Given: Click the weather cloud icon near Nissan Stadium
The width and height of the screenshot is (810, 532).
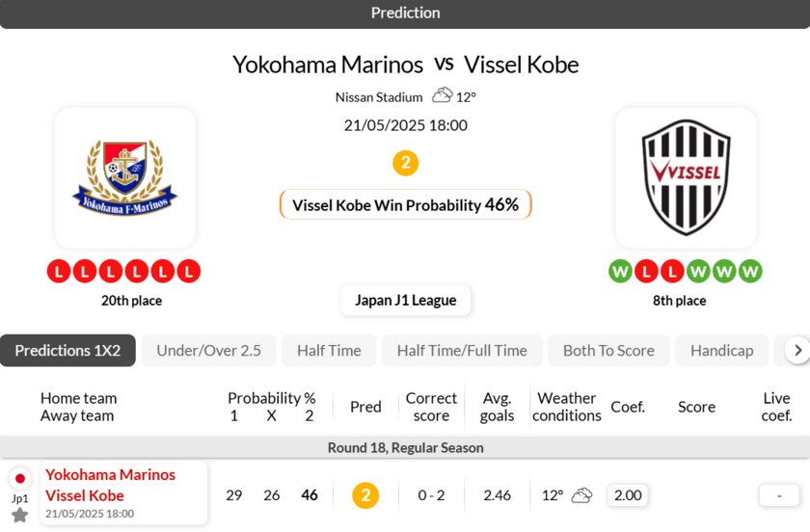Looking at the screenshot, I should (x=442, y=95).
